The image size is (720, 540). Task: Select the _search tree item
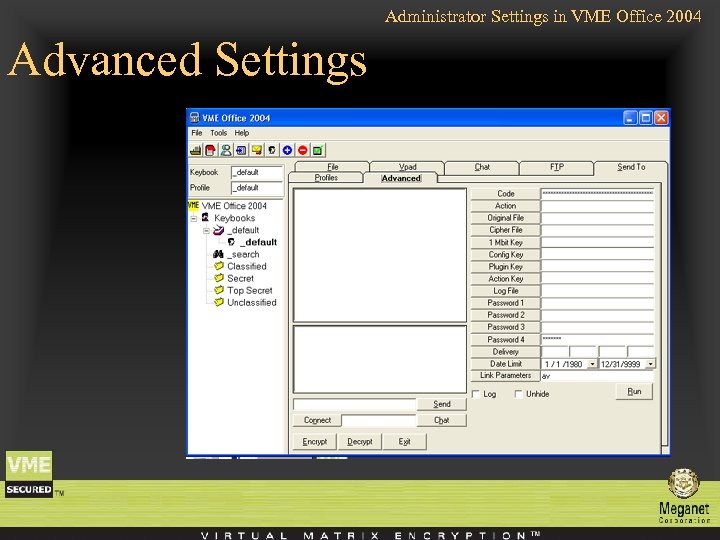243,254
